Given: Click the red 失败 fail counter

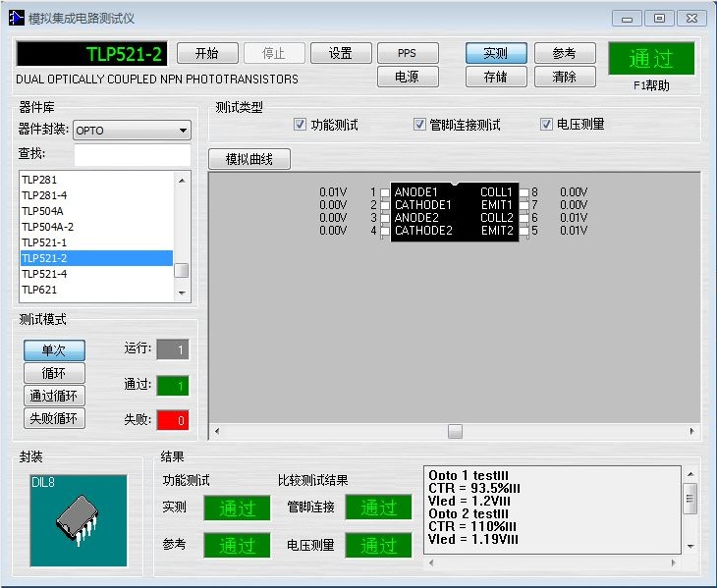Looking at the screenshot, I should point(173,420).
